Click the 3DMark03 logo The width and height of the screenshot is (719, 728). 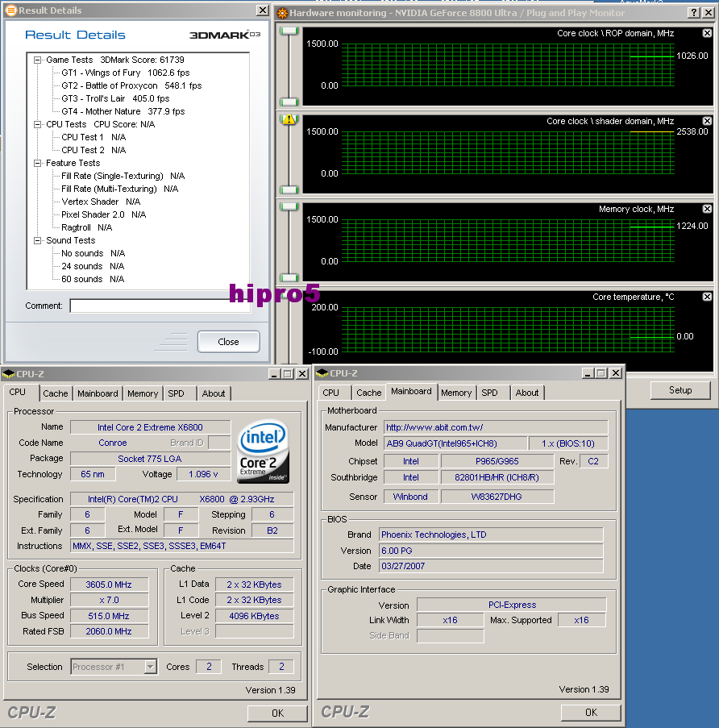coord(225,35)
